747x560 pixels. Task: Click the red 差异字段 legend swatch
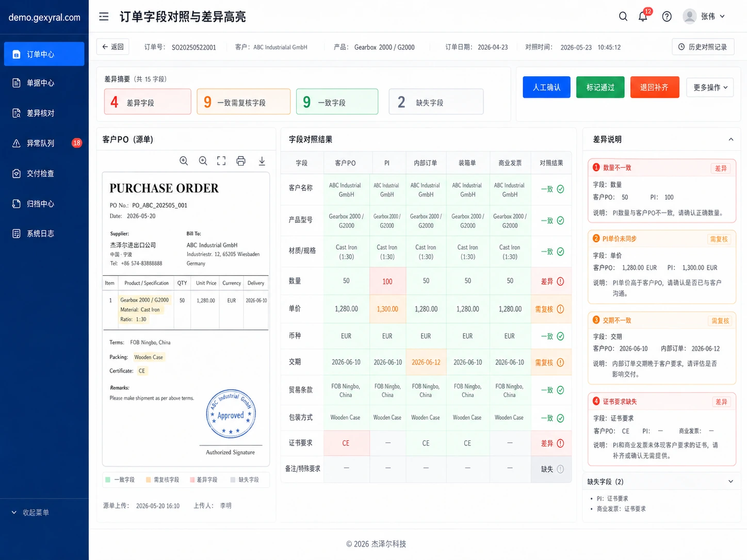click(192, 480)
